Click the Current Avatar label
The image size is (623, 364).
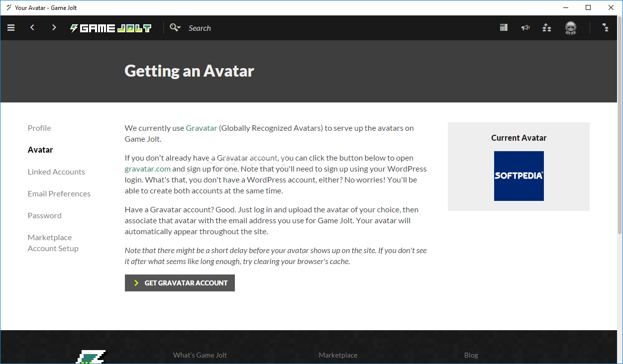point(519,138)
